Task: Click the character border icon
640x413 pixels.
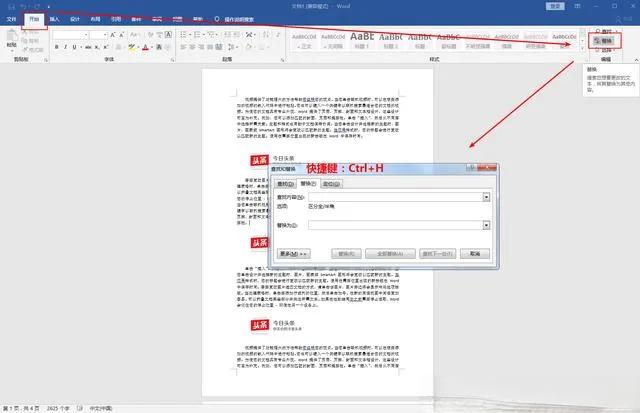Action: tap(168, 35)
